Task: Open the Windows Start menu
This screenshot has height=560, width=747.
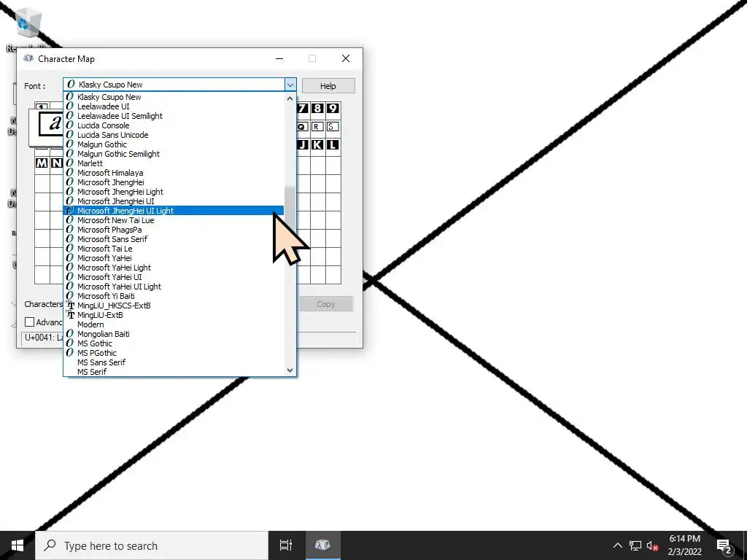Action: click(18, 545)
